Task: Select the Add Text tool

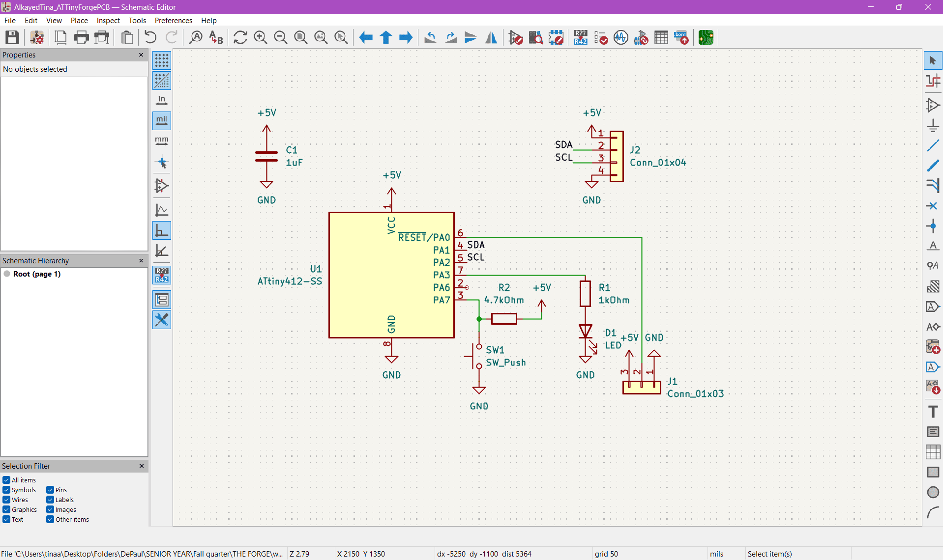Action: point(933,412)
